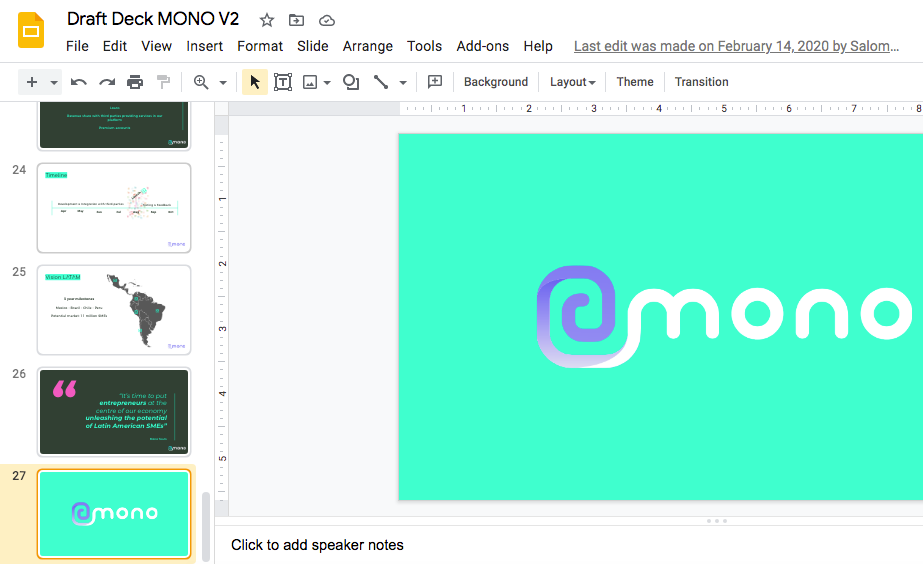
Task: Open the insert image dropdown arrow
Action: [x=327, y=82]
